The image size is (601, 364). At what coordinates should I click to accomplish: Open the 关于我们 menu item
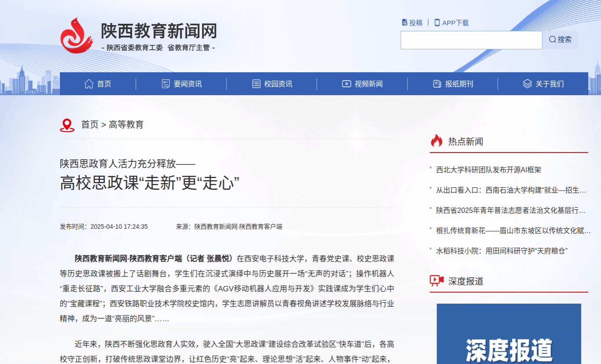549,84
